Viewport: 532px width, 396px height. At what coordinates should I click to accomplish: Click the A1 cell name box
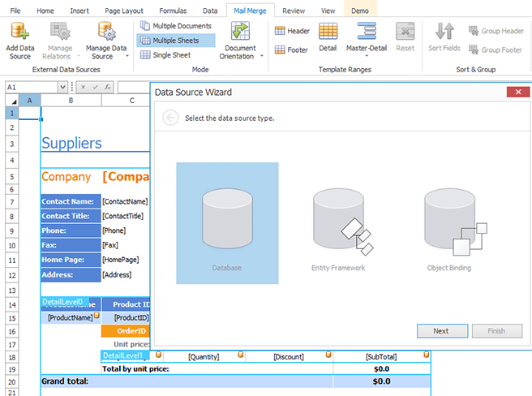(x=31, y=87)
